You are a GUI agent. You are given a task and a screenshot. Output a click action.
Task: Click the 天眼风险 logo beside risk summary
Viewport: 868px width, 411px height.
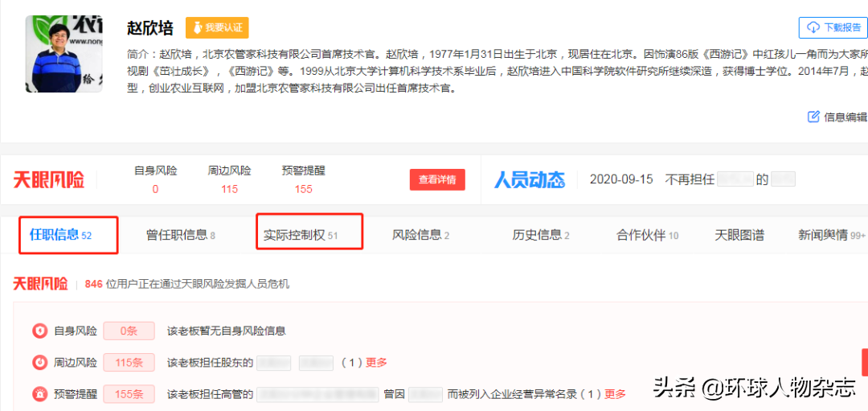coord(48,179)
